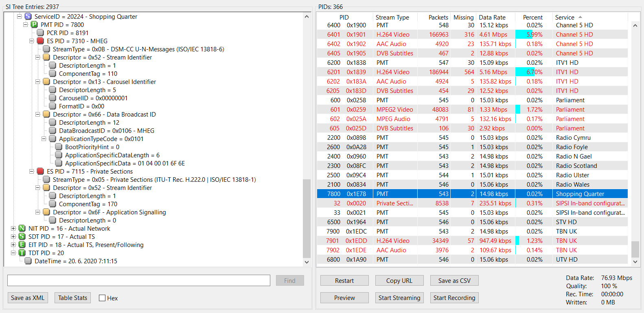Sort the table by PID column header
Image resolution: width=644 pixels, height=313 pixels.
[x=345, y=17]
